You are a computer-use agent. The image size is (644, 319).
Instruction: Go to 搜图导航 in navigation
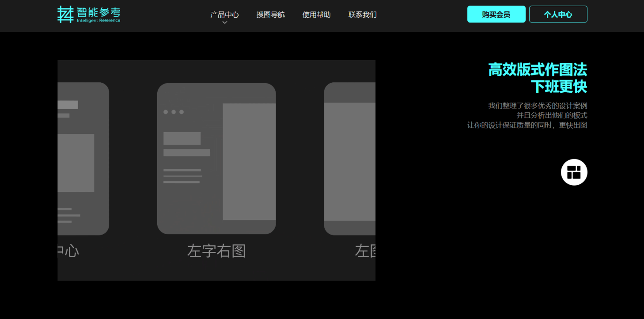point(270,15)
